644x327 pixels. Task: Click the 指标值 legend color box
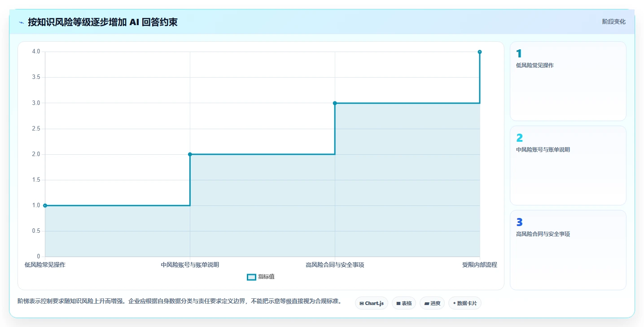(x=251, y=277)
